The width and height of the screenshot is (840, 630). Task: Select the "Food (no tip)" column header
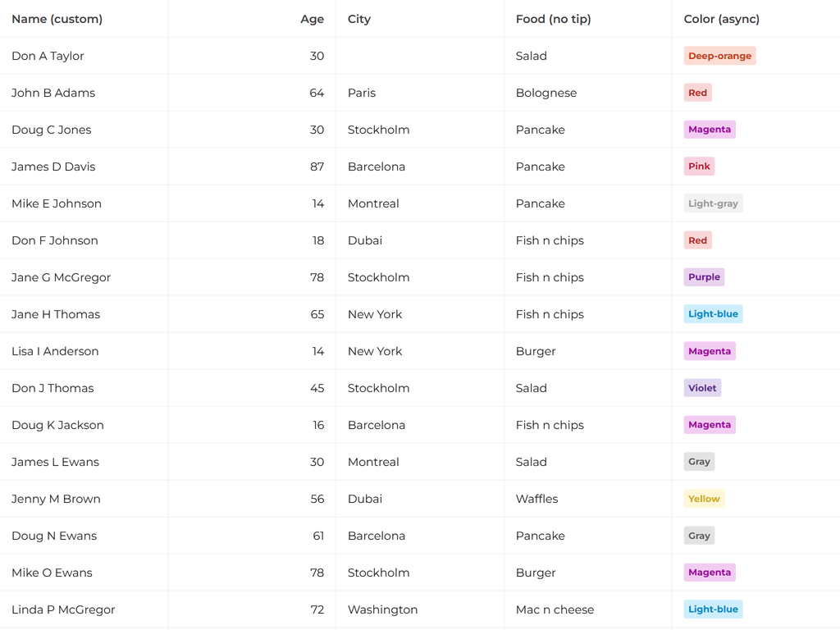pos(553,19)
